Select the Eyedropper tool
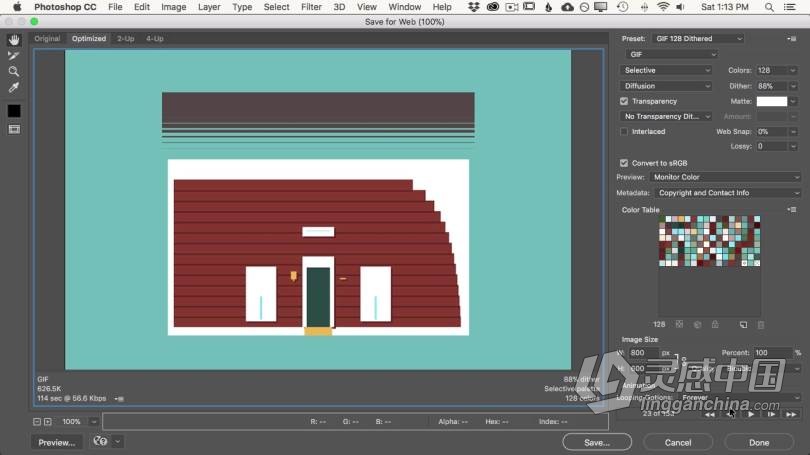 pos(14,88)
